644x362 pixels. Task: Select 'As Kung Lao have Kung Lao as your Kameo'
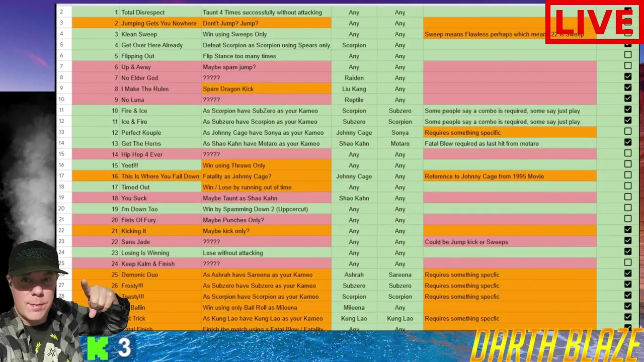tap(266, 319)
